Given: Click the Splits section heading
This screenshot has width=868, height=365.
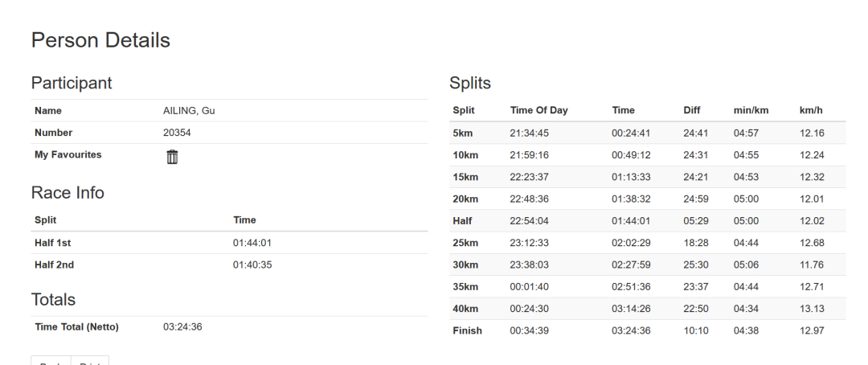Looking at the screenshot, I should 470,83.
